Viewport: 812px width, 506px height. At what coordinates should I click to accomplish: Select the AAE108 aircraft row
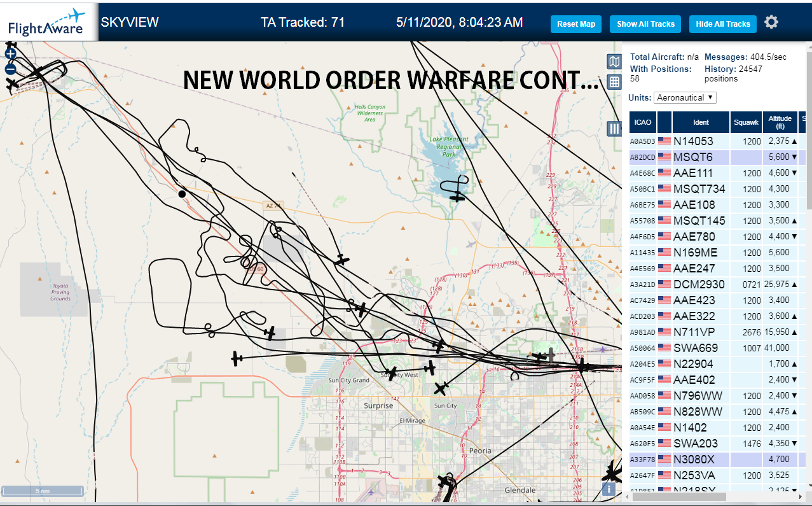[x=717, y=205]
